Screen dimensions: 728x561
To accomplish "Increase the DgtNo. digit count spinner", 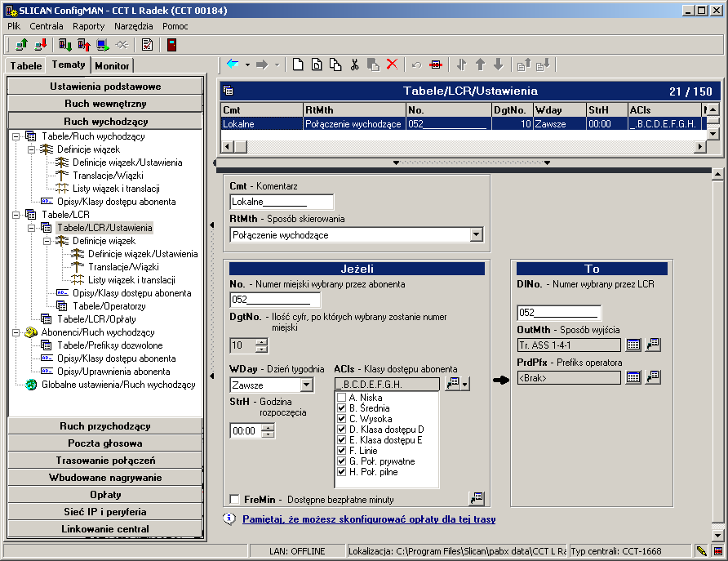I will click(x=262, y=342).
